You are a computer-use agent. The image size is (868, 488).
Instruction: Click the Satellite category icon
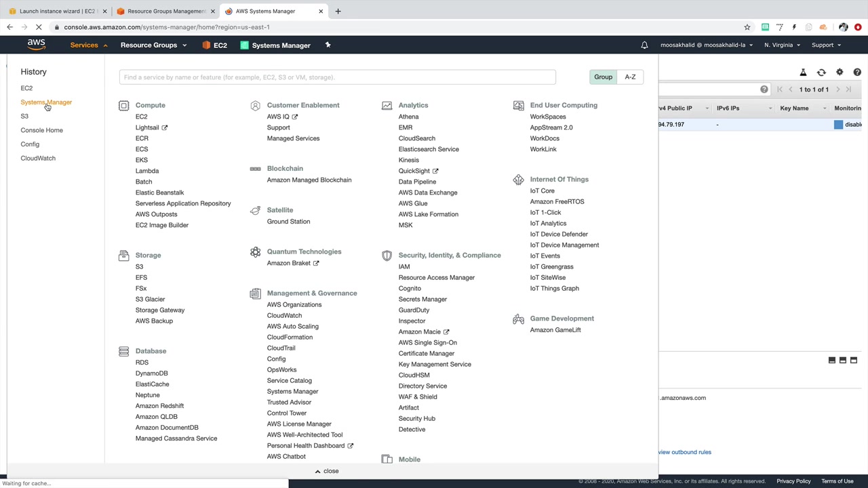pyautogui.click(x=255, y=210)
